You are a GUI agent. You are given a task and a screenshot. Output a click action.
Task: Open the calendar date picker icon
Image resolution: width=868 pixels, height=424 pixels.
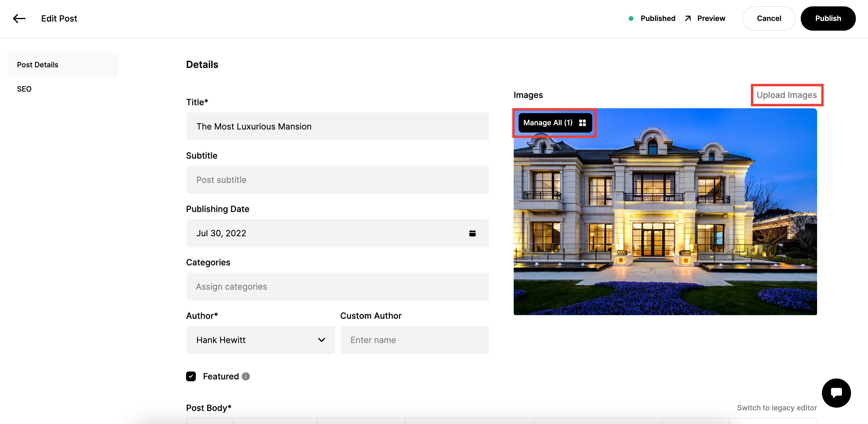click(x=472, y=234)
